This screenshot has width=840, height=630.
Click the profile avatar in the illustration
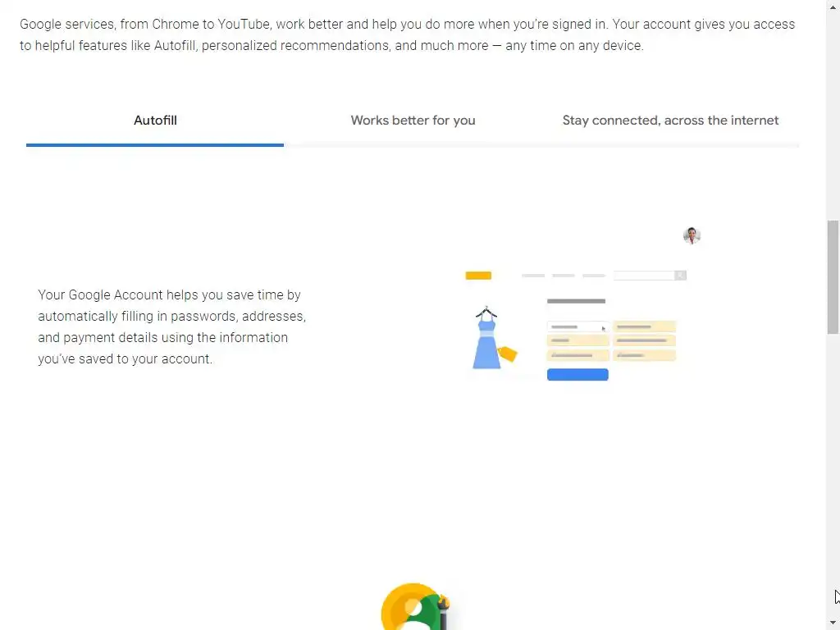692,235
